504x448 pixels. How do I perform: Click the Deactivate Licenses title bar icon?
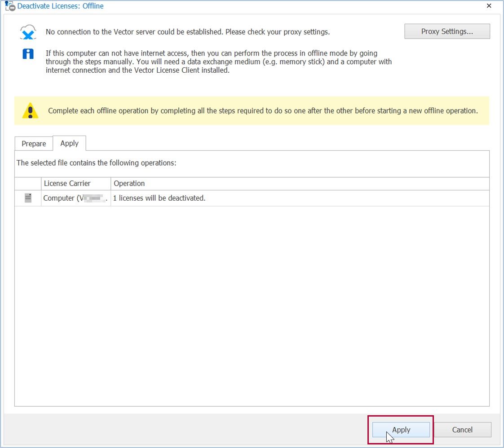(9, 6)
